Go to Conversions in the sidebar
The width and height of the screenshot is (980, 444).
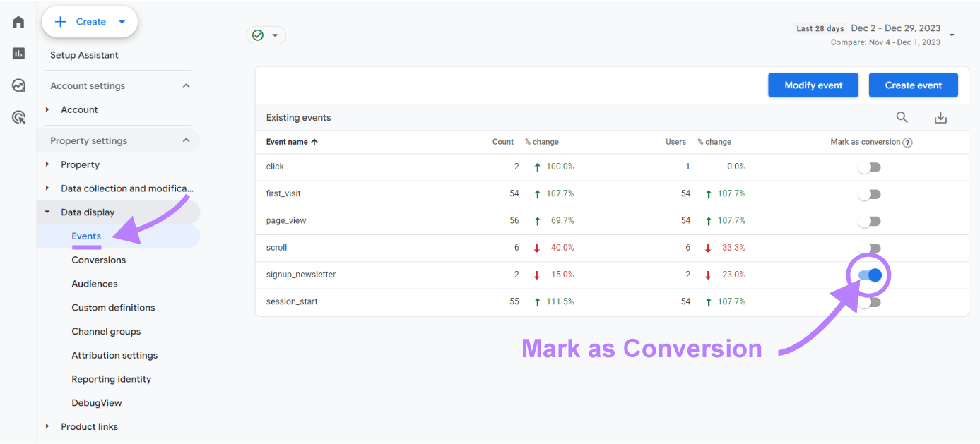pos(98,260)
